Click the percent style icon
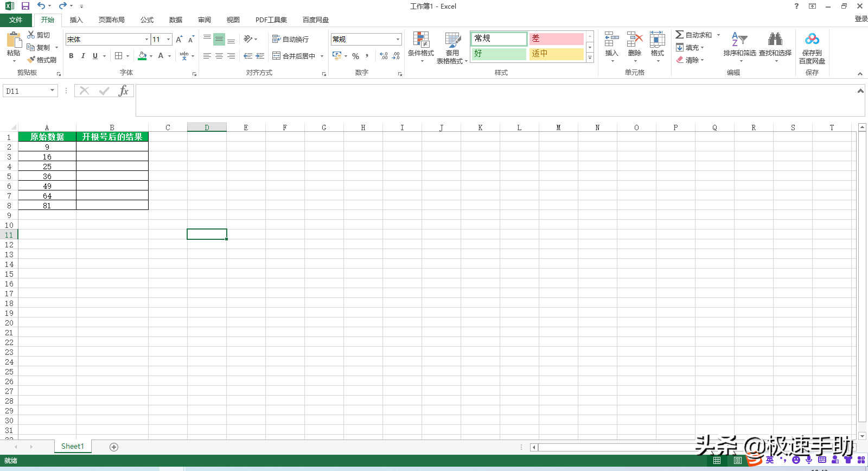 click(x=355, y=56)
